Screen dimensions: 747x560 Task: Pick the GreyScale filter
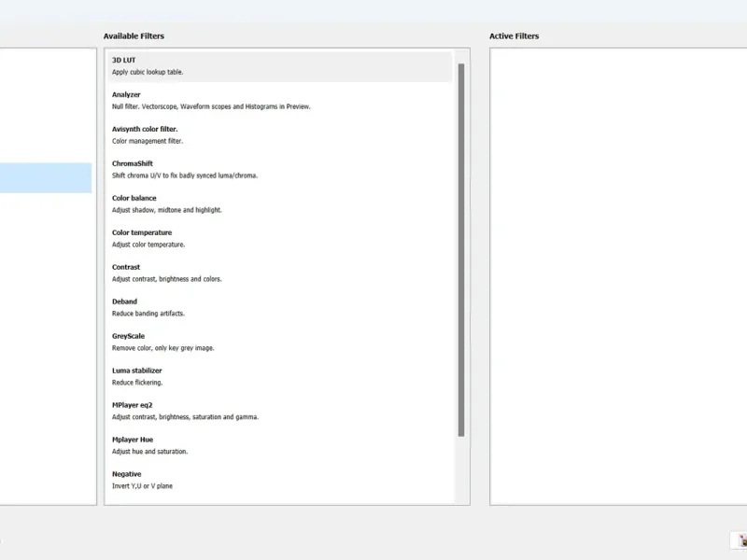point(279,342)
